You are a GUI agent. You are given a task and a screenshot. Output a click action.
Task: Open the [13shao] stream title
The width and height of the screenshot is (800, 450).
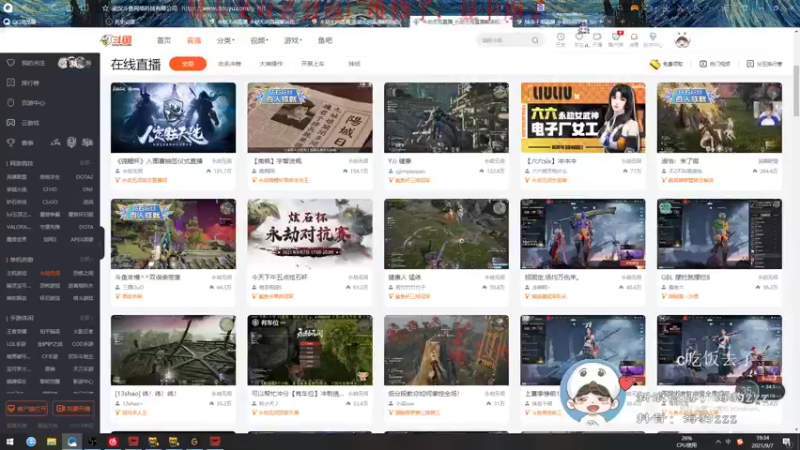(146, 394)
